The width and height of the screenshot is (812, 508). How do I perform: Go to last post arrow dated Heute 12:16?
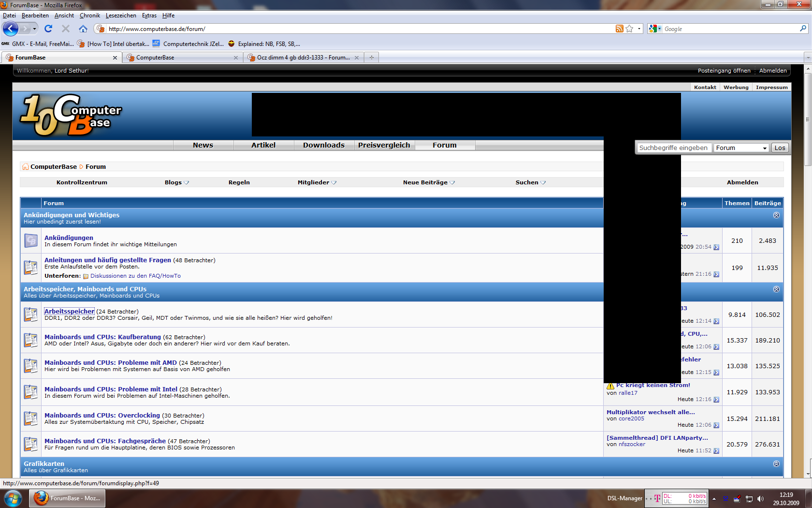click(716, 400)
